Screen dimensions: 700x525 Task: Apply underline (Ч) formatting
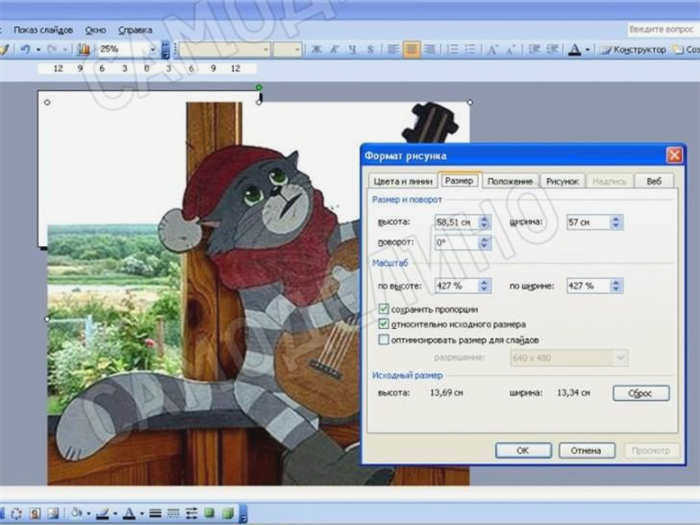[x=352, y=49]
